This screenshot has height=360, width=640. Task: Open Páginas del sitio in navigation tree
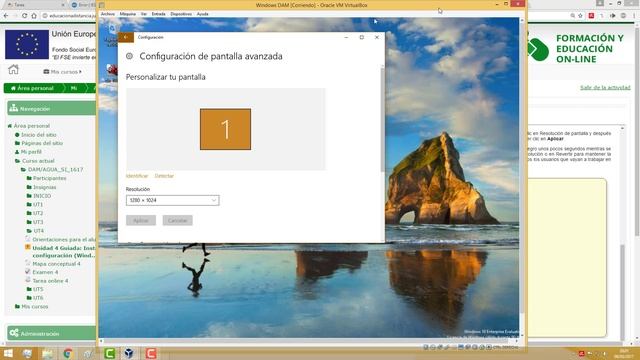42,143
